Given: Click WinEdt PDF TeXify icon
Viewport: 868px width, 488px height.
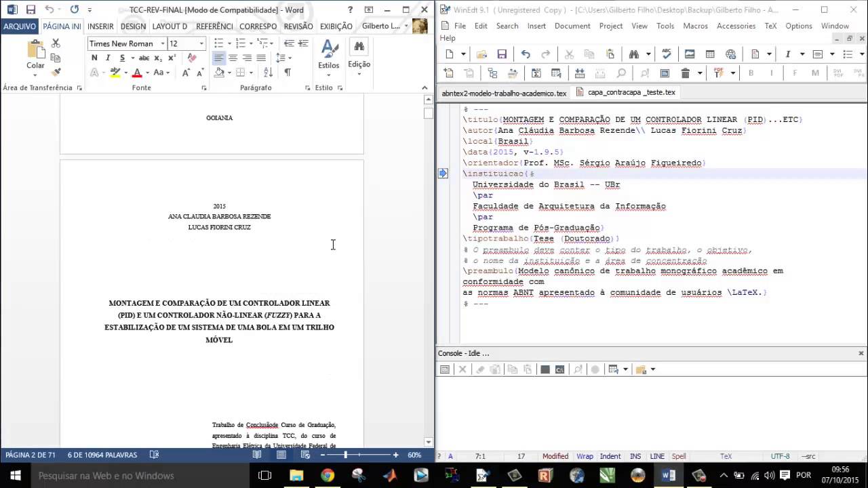Looking at the screenshot, I should (x=719, y=73).
